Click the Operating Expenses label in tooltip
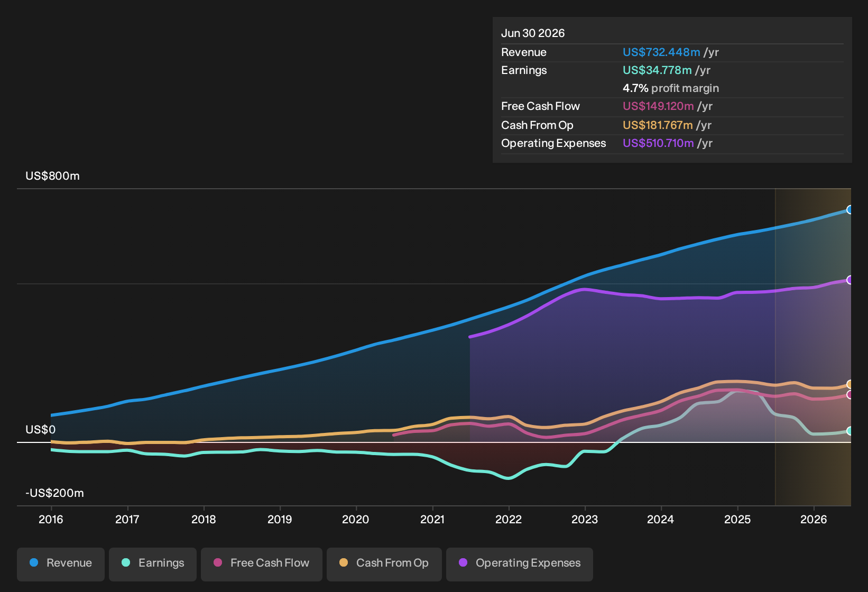The image size is (868, 592). [x=553, y=143]
